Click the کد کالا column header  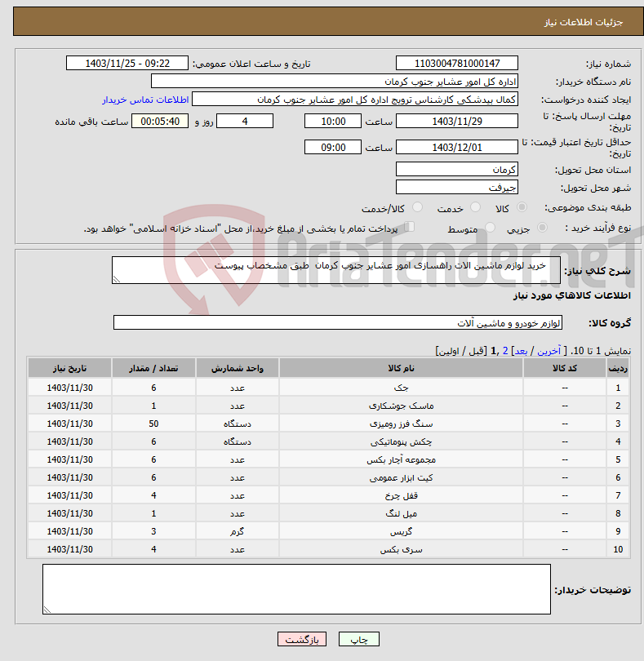point(565,368)
